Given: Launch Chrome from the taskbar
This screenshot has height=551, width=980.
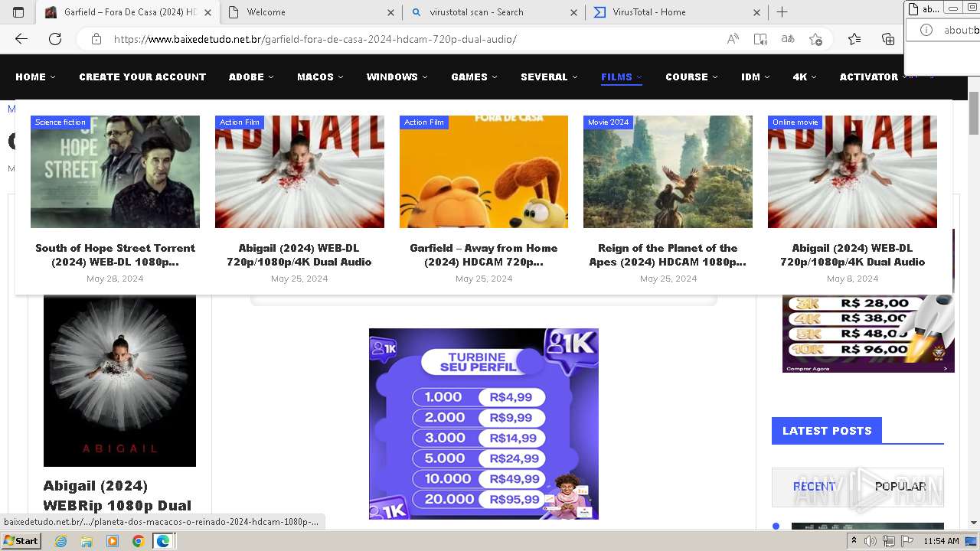Looking at the screenshot, I should point(138,541).
